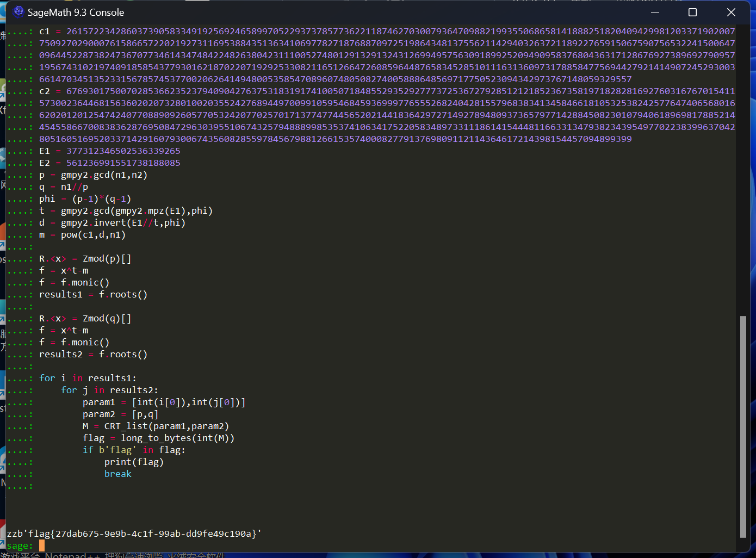Click the line 'R.<x> = Zmod(p)[]'
The width and height of the screenshot is (756, 558).
85,258
